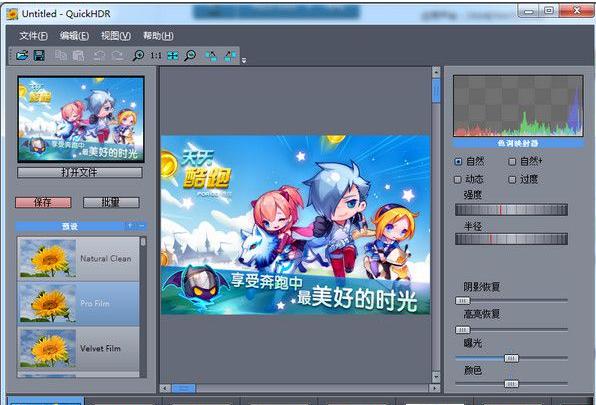Click the canvas vertical scrollbar down arrow
596x405 pixels.
click(x=436, y=377)
